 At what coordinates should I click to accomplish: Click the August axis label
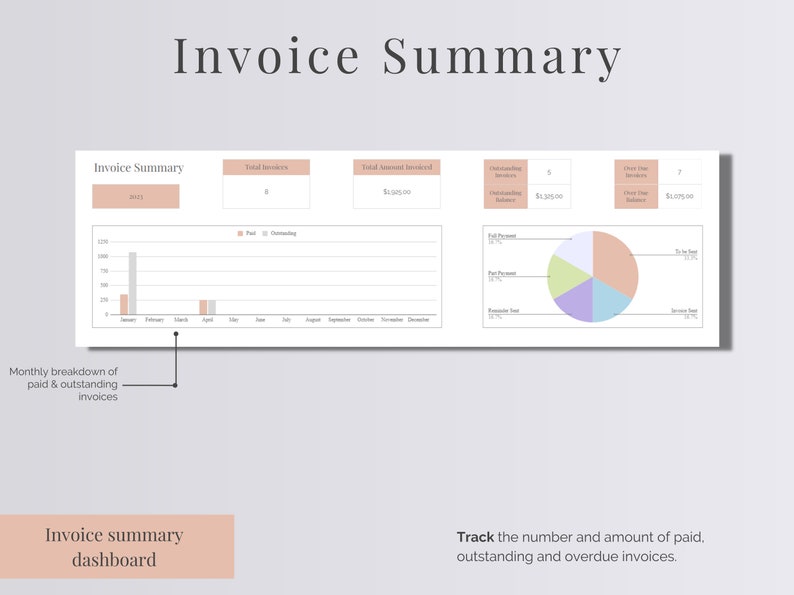pyautogui.click(x=313, y=320)
